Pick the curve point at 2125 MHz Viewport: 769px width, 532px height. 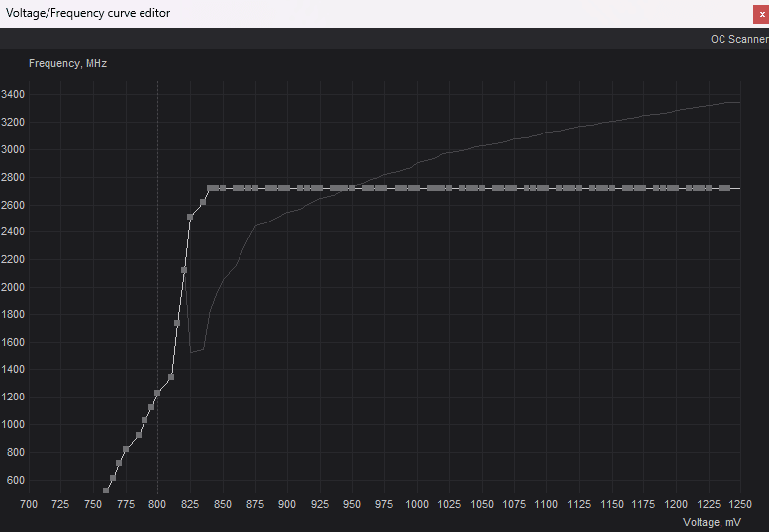(184, 270)
